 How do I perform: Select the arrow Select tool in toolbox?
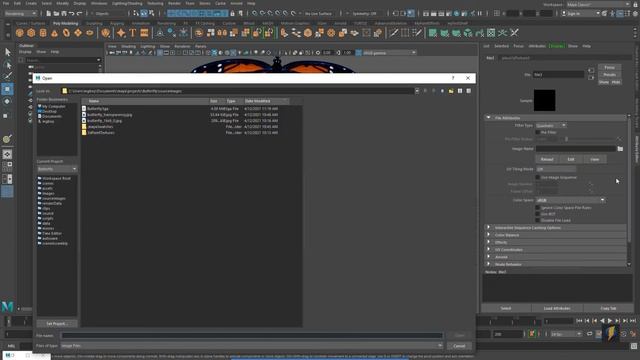pos(7,52)
